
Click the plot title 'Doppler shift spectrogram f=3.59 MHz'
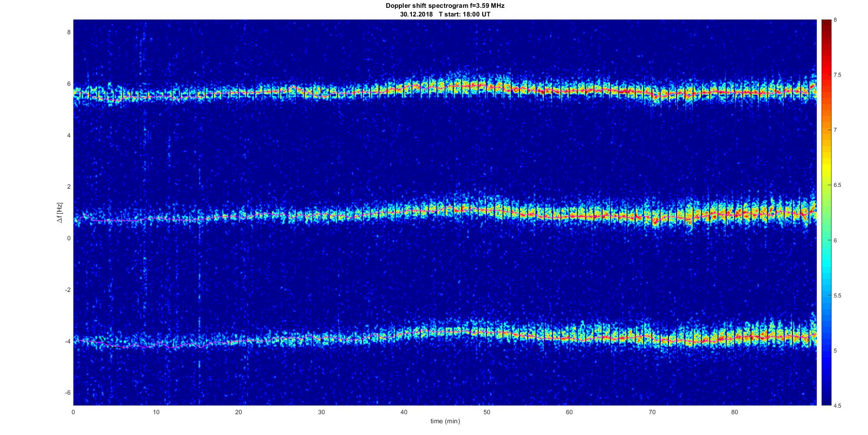445,6
